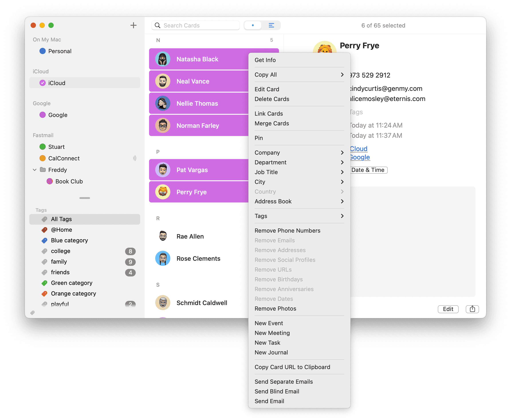The width and height of the screenshot is (511, 420).
Task: Toggle visibility of the Google address book
Action: [43, 115]
